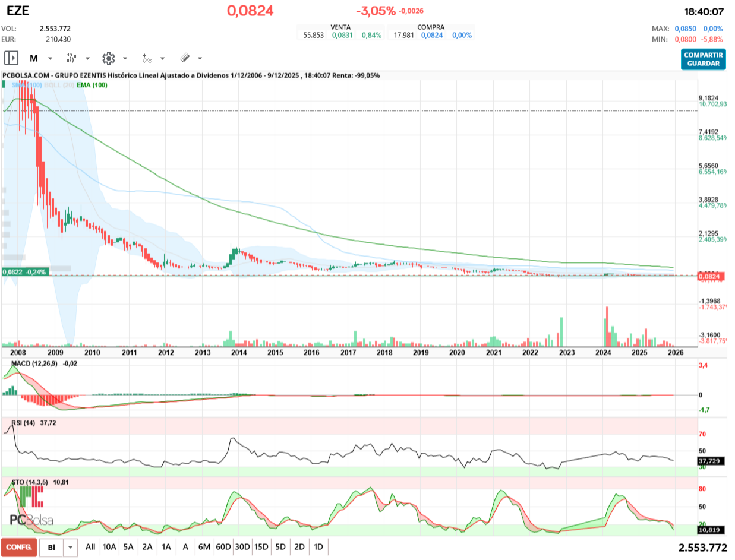Expand the dropdown arrow next to M

(x=50, y=59)
